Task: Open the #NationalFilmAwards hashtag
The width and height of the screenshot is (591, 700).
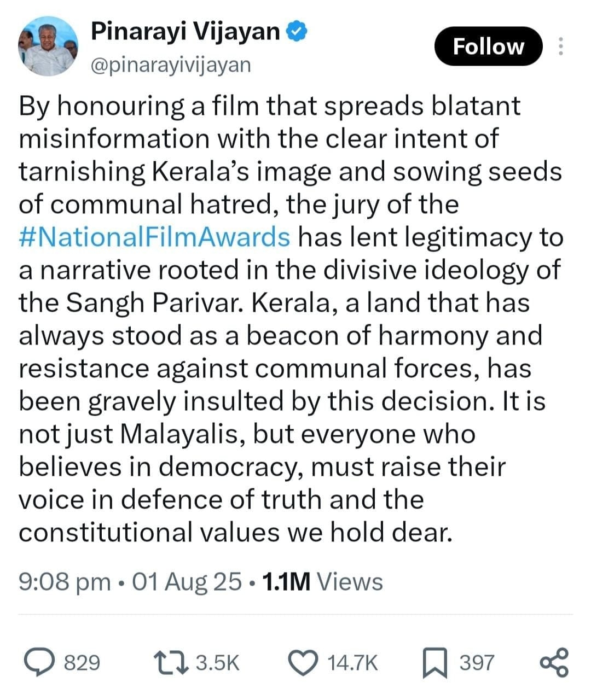Action: [155, 237]
